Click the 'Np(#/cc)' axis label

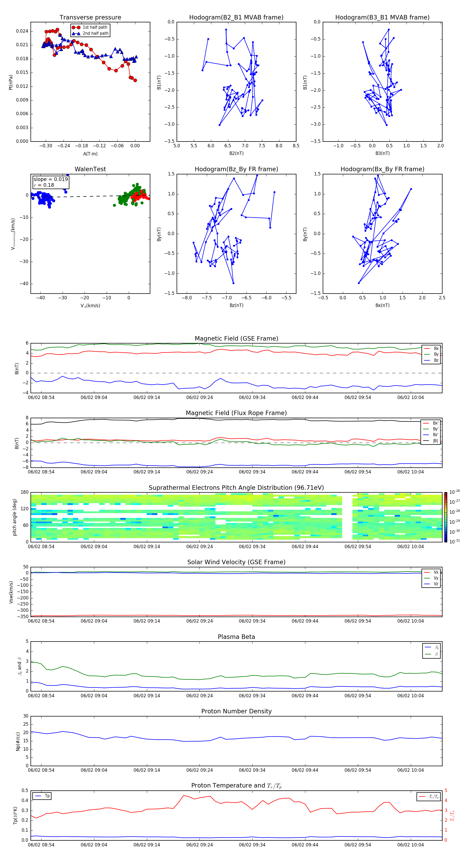click(18, 741)
